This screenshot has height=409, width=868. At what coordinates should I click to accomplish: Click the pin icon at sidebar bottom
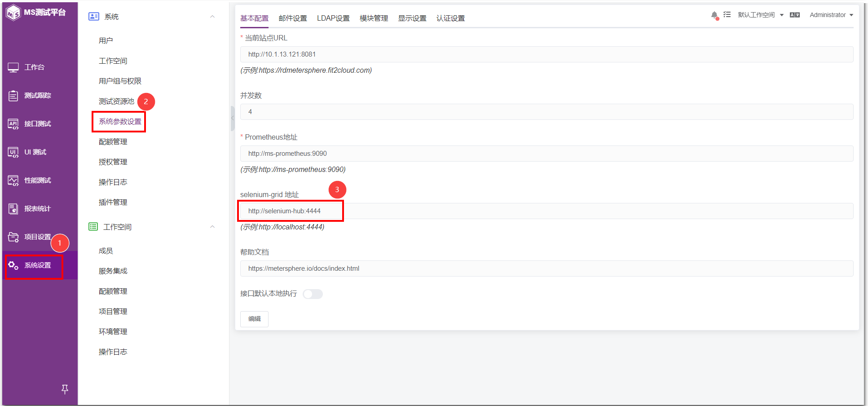click(x=65, y=389)
